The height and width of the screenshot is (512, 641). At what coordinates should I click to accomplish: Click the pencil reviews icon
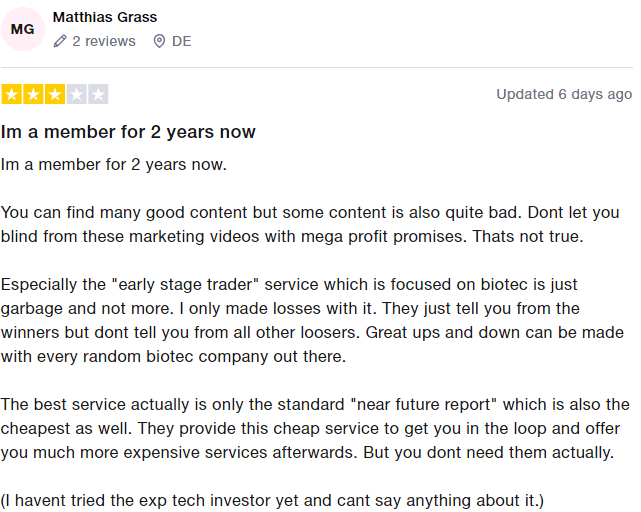(60, 41)
